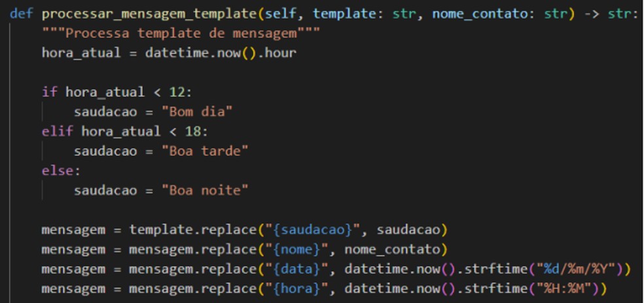The width and height of the screenshot is (644, 303).
Task: Place the cursor on the hora_atual = datetime.now().hour line
Action: click(x=169, y=53)
